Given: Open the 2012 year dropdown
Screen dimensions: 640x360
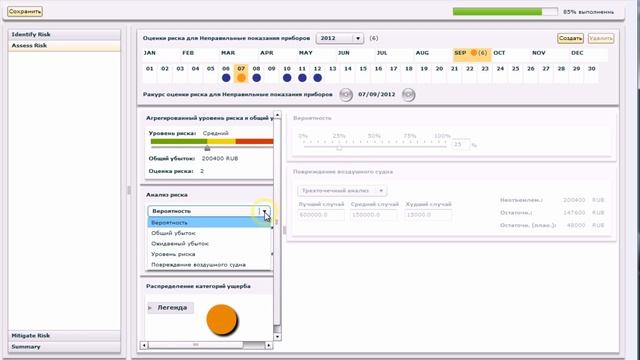Looking at the screenshot, I should (x=340, y=38).
